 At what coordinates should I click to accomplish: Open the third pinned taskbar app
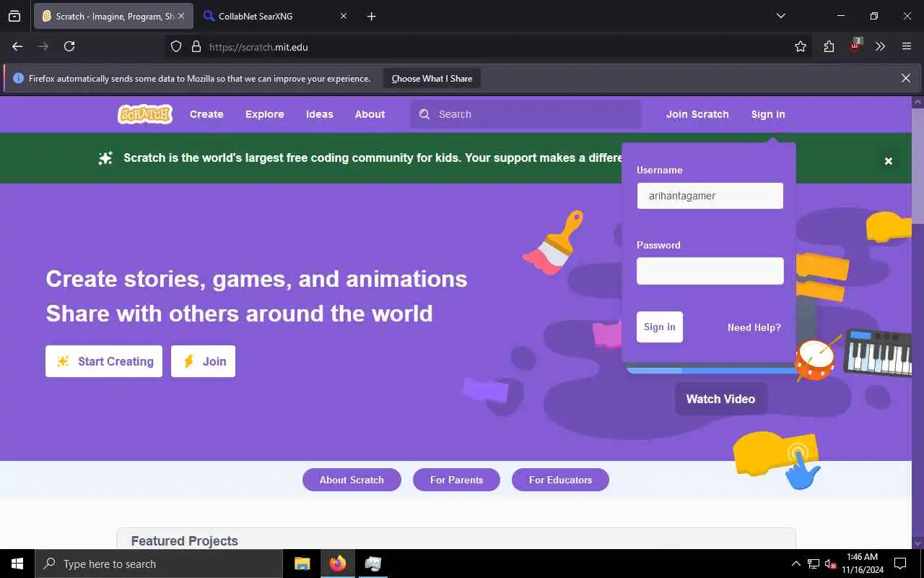[373, 564]
